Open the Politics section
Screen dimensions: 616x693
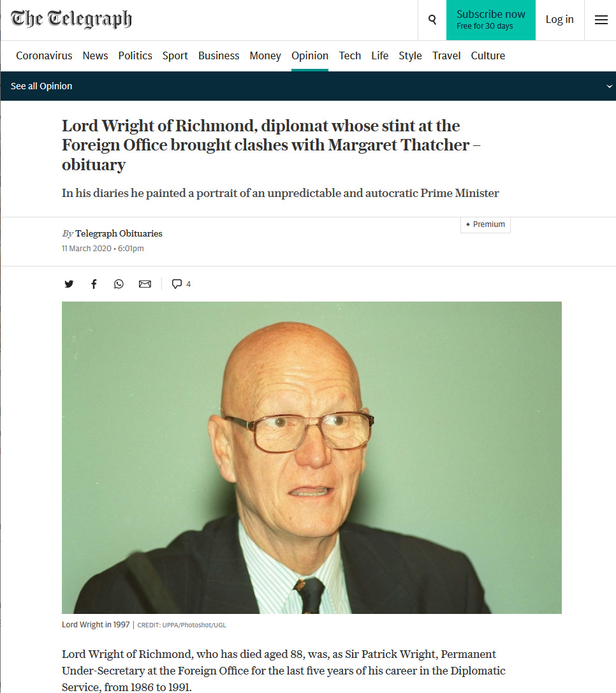[135, 55]
